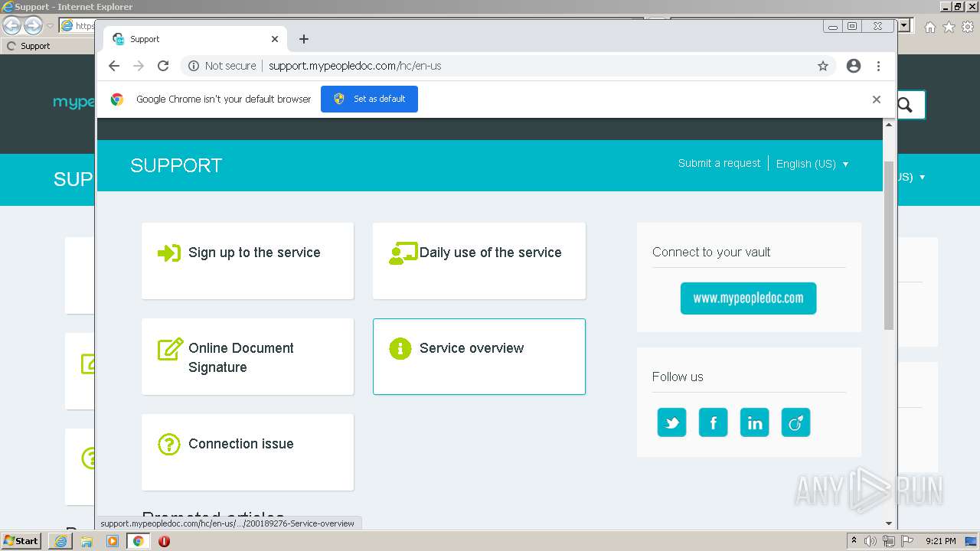This screenshot has width=980, height=551.
Task: Open Chrome three-dot menu
Action: pos(878,66)
